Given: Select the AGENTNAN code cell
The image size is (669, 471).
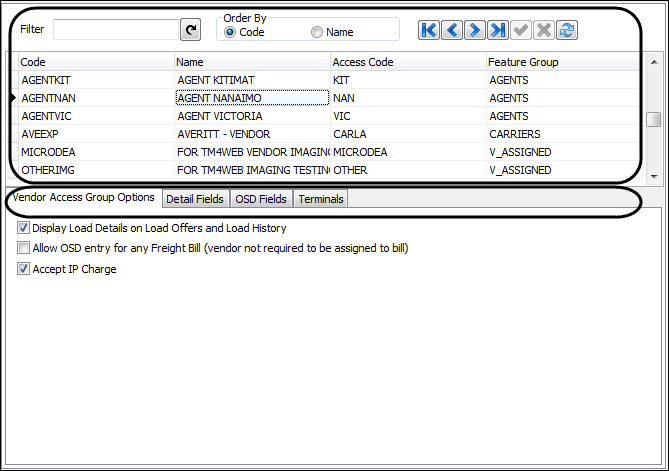Looking at the screenshot, I should point(96,98).
